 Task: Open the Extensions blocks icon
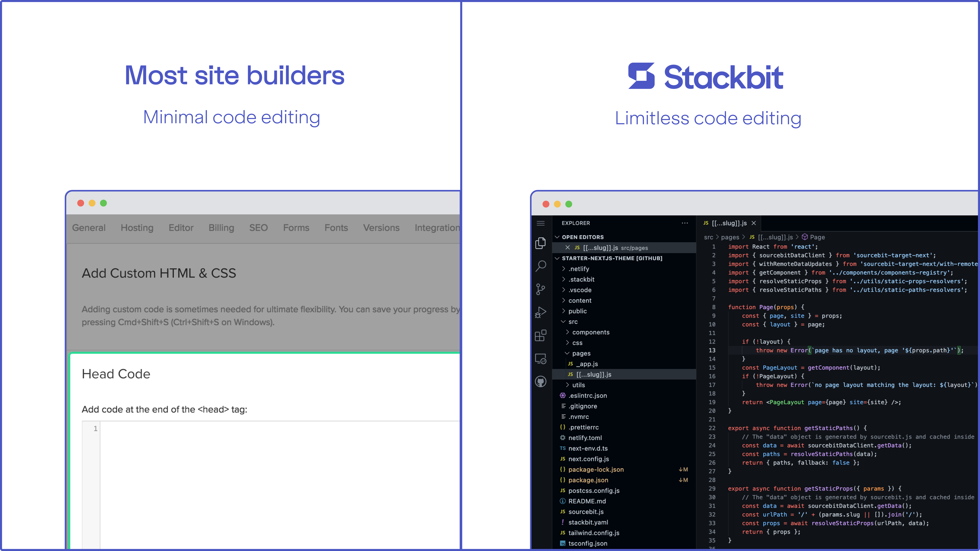(x=541, y=335)
